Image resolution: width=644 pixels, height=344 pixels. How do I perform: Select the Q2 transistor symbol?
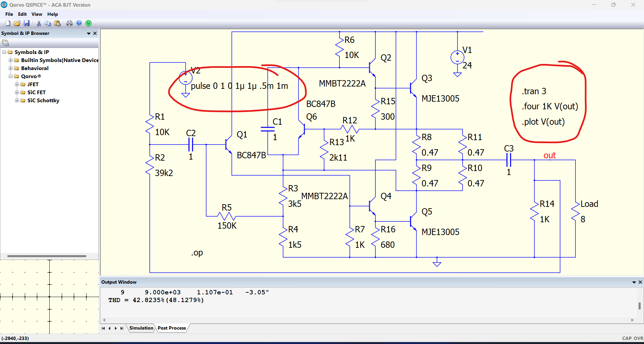[372, 68]
